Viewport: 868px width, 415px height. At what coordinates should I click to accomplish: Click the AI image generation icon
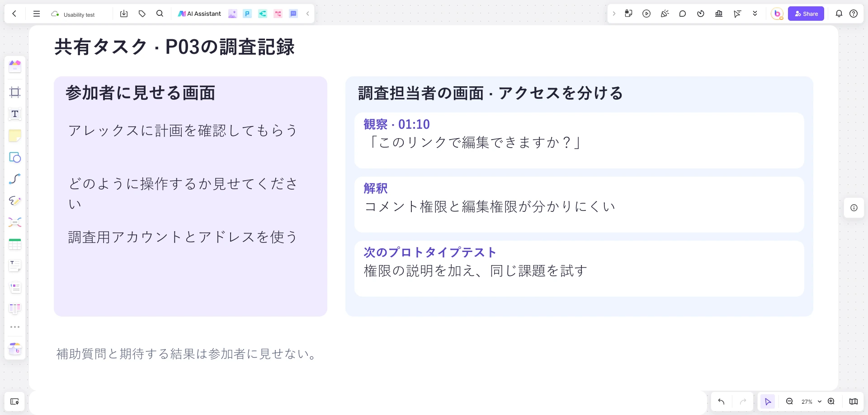pos(232,14)
